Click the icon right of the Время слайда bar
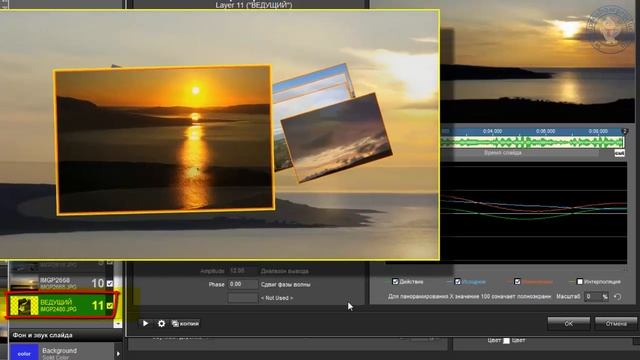The width and height of the screenshot is (640, 360). coord(619,153)
